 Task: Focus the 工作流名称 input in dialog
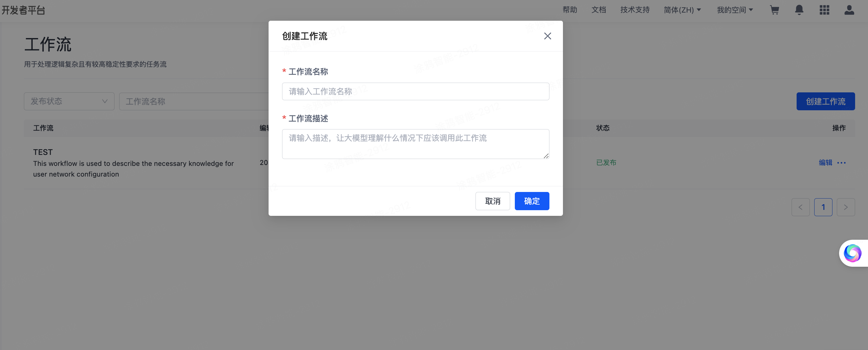coord(415,91)
